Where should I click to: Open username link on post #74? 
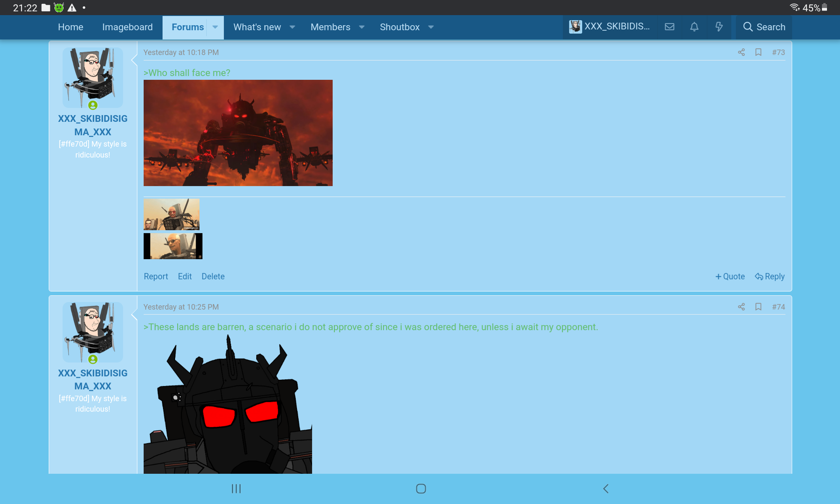pos(93,380)
